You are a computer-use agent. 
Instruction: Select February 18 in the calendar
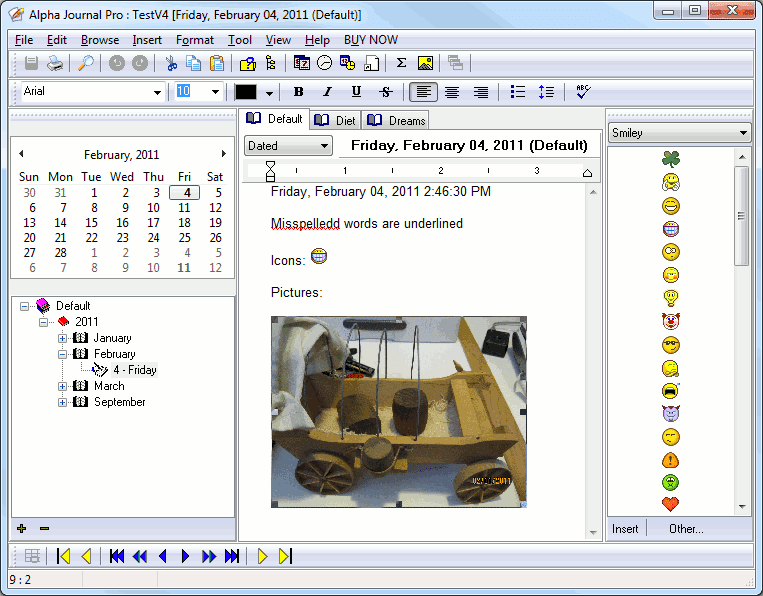point(185,223)
